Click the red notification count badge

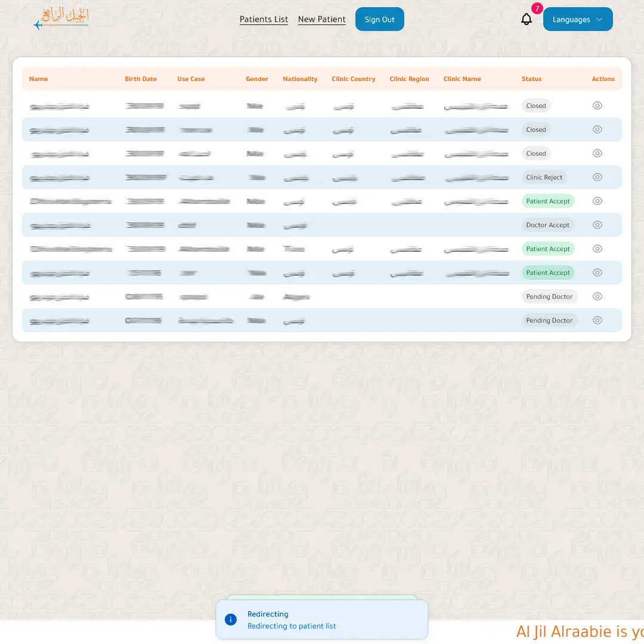(537, 9)
